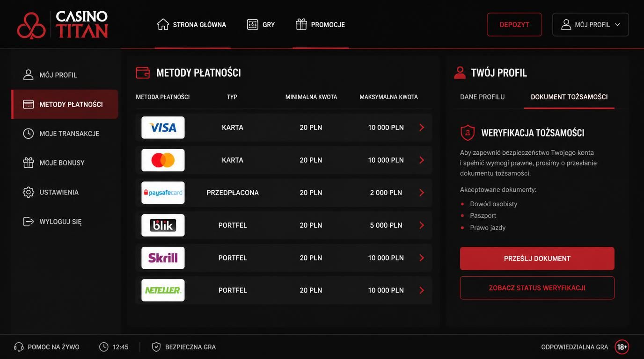Click the shield icon beside Weryfikacja Tożsamości
The width and height of the screenshot is (644, 359).
(x=468, y=133)
